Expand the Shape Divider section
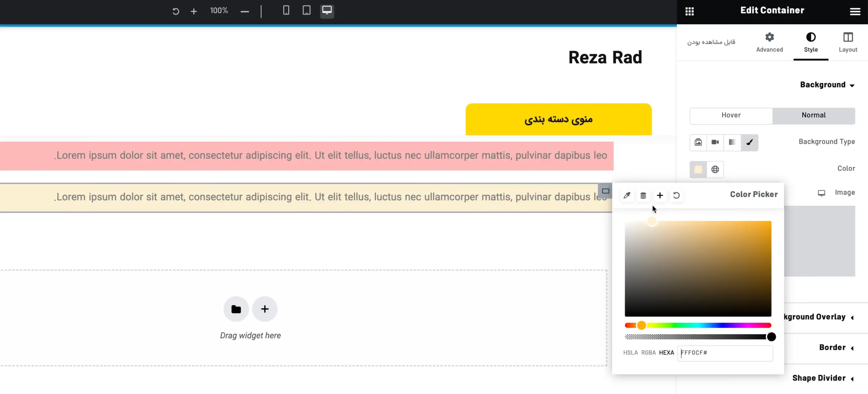The image size is (868, 394). pyautogui.click(x=820, y=378)
